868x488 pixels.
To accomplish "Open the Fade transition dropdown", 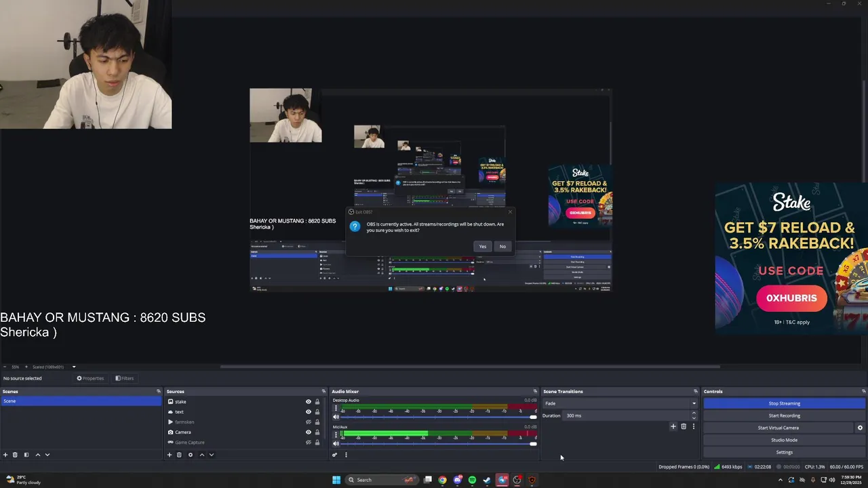I will point(620,403).
